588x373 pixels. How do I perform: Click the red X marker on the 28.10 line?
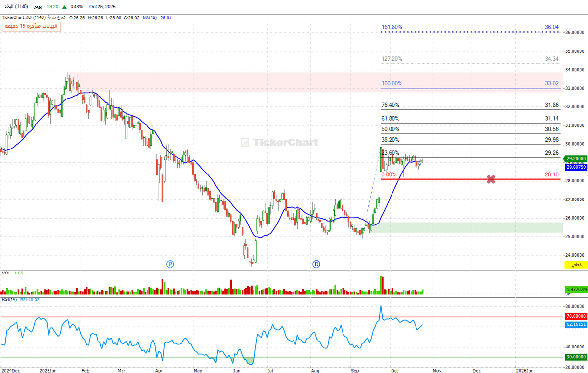(491, 179)
